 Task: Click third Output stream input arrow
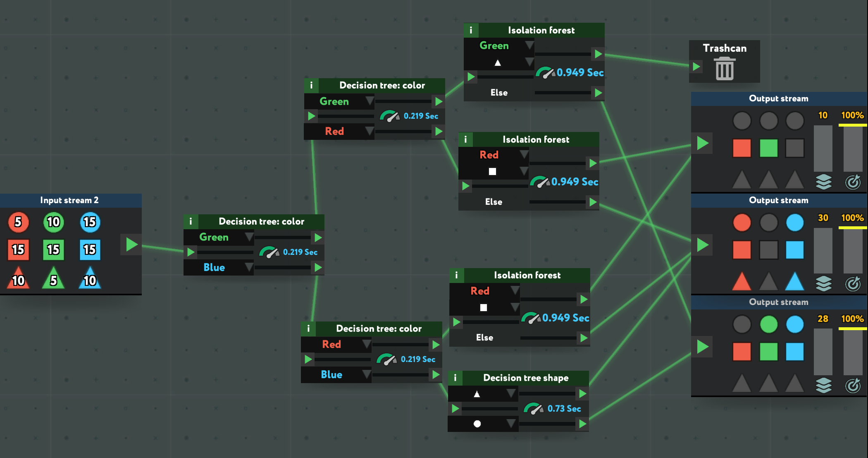702,346
